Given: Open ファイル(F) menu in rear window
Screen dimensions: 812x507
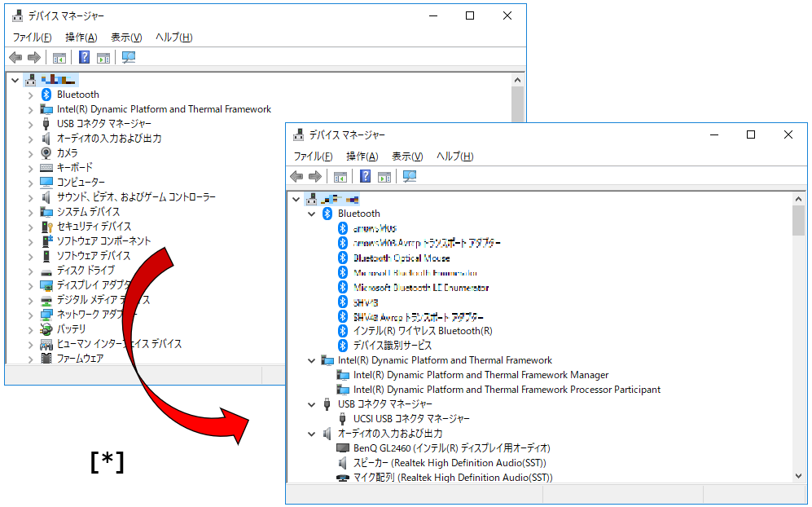Looking at the screenshot, I should 32,37.
